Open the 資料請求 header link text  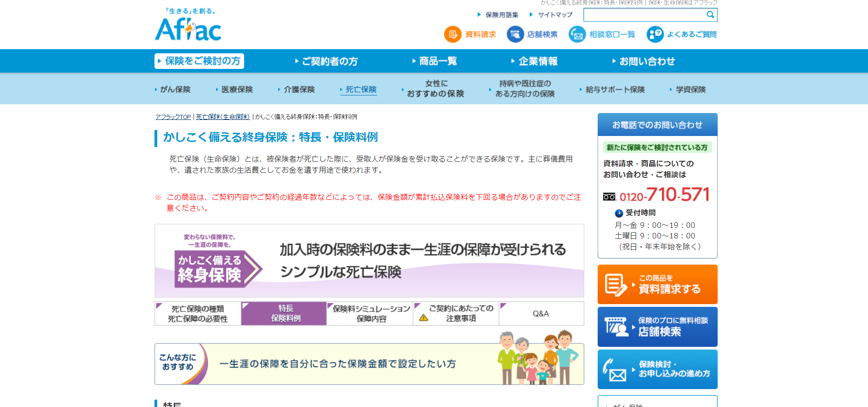(480, 34)
